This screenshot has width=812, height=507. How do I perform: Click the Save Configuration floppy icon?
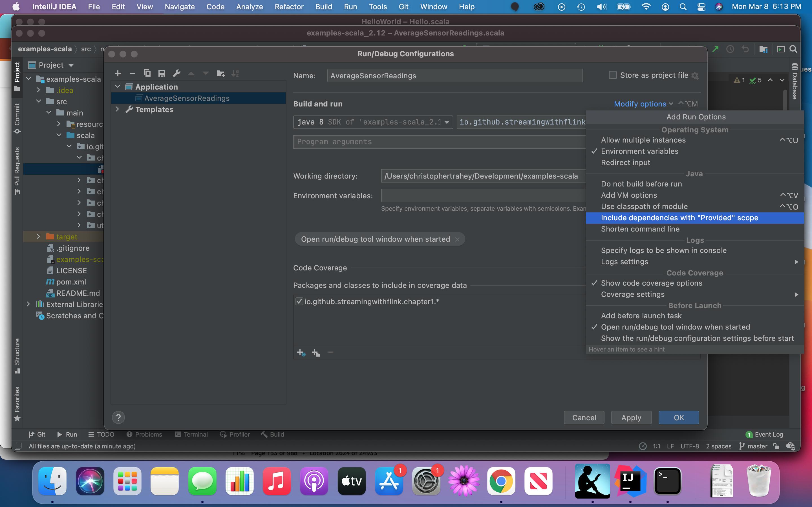[162, 74]
